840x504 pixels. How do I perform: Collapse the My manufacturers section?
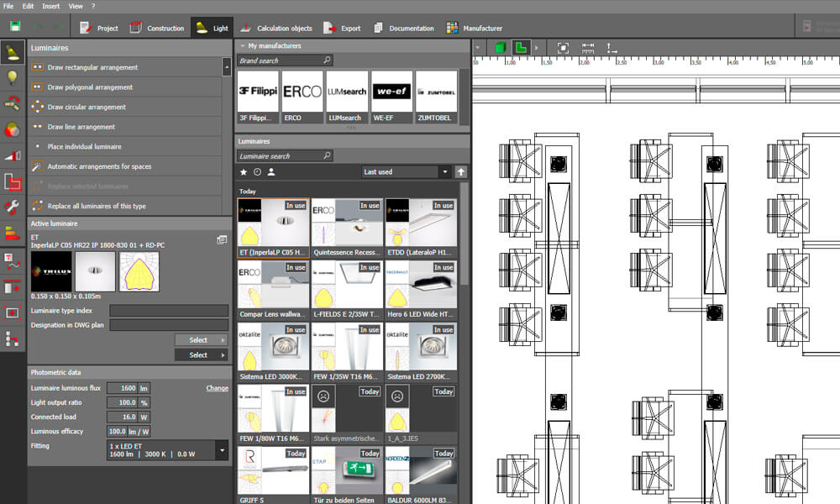click(x=242, y=46)
